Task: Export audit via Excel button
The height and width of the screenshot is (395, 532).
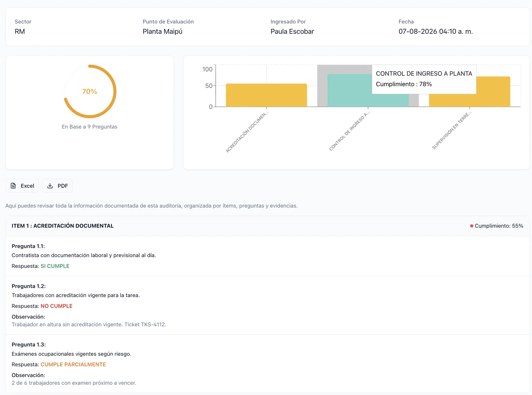Action: click(x=22, y=186)
